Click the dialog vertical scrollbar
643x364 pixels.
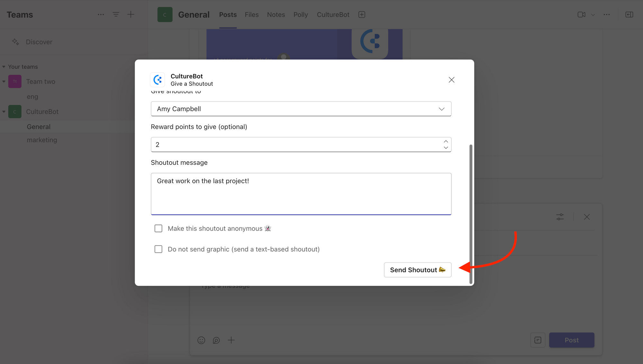coord(471,214)
